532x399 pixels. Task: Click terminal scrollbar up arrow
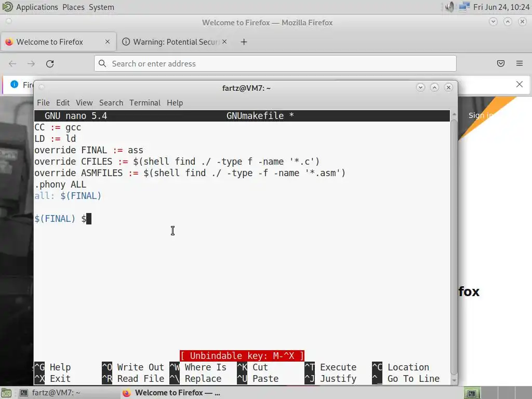tap(454, 115)
